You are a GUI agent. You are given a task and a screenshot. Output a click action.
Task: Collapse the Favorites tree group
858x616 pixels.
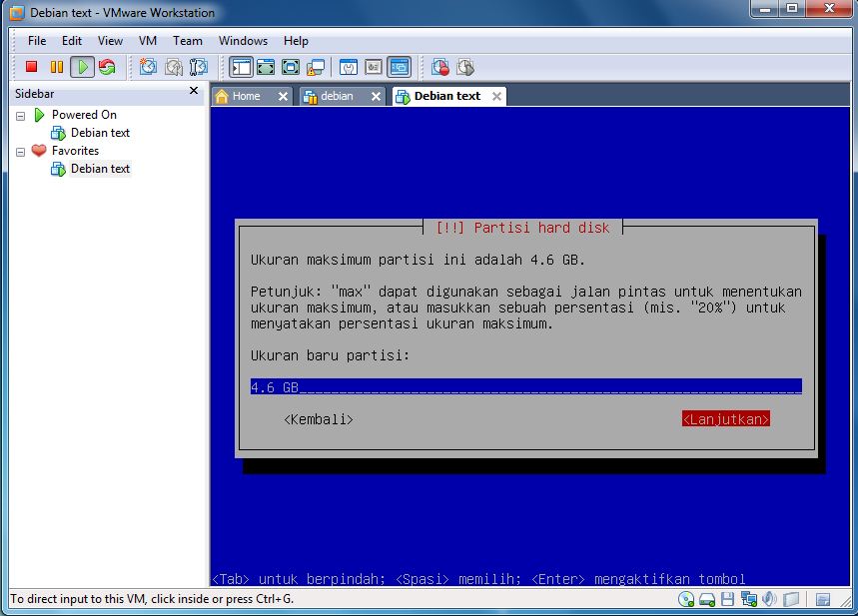[x=20, y=152]
